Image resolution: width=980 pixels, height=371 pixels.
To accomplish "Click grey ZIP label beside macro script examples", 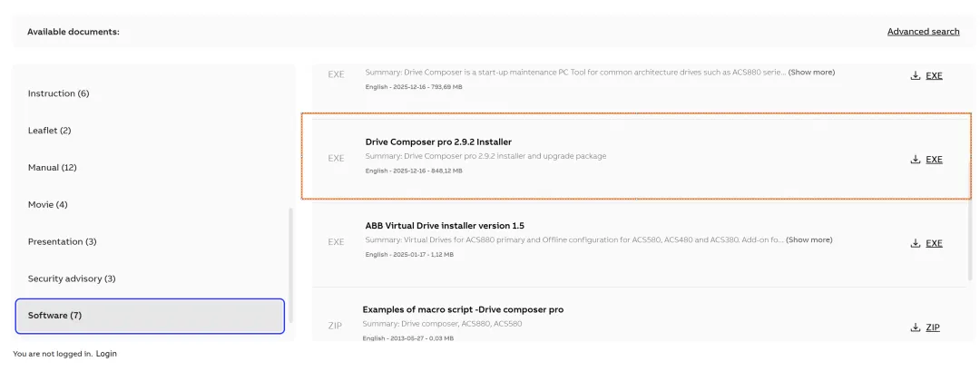I will click(335, 326).
